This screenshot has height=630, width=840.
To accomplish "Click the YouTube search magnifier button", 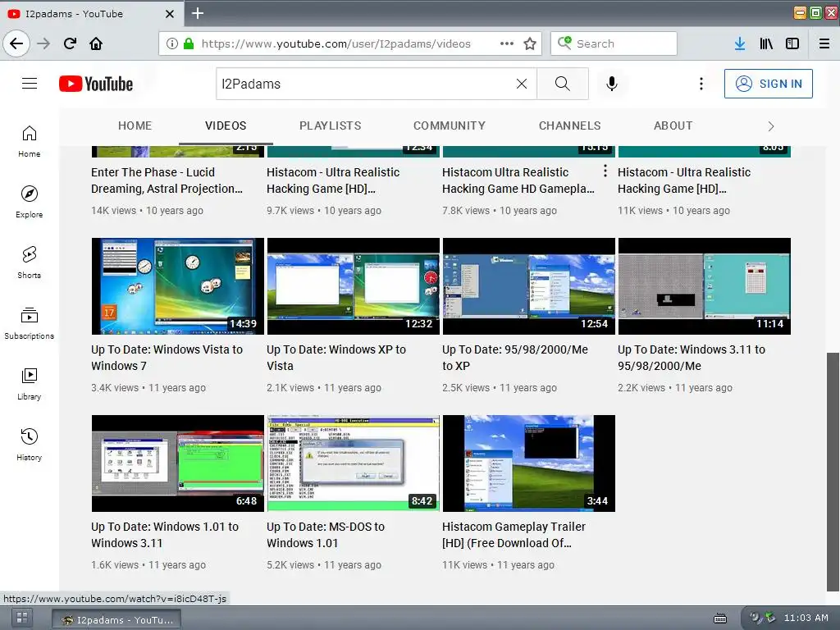I will click(x=563, y=84).
